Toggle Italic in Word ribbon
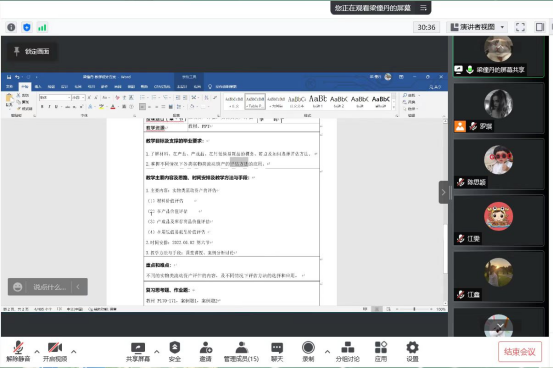554x369 pixels. (x=49, y=106)
